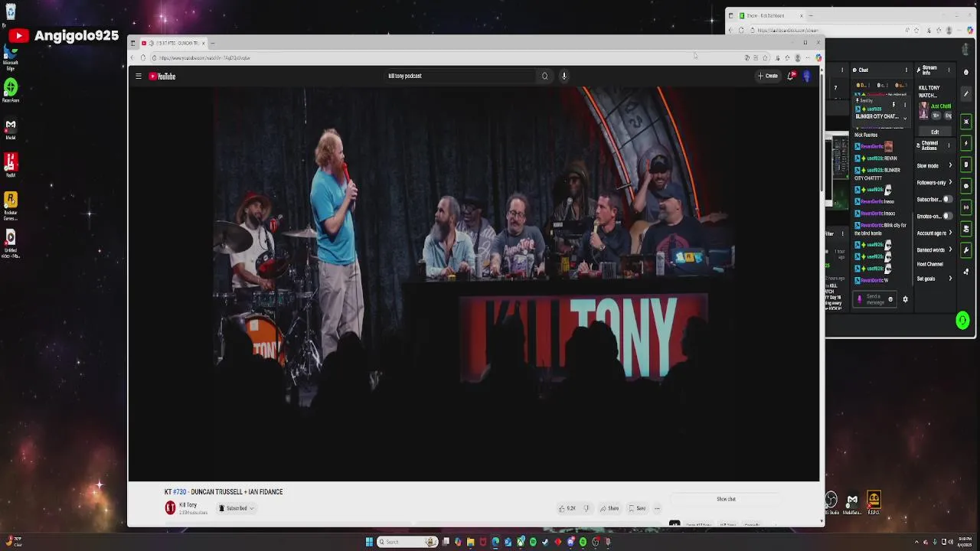Click the Kill Tony channel avatar

(170, 507)
